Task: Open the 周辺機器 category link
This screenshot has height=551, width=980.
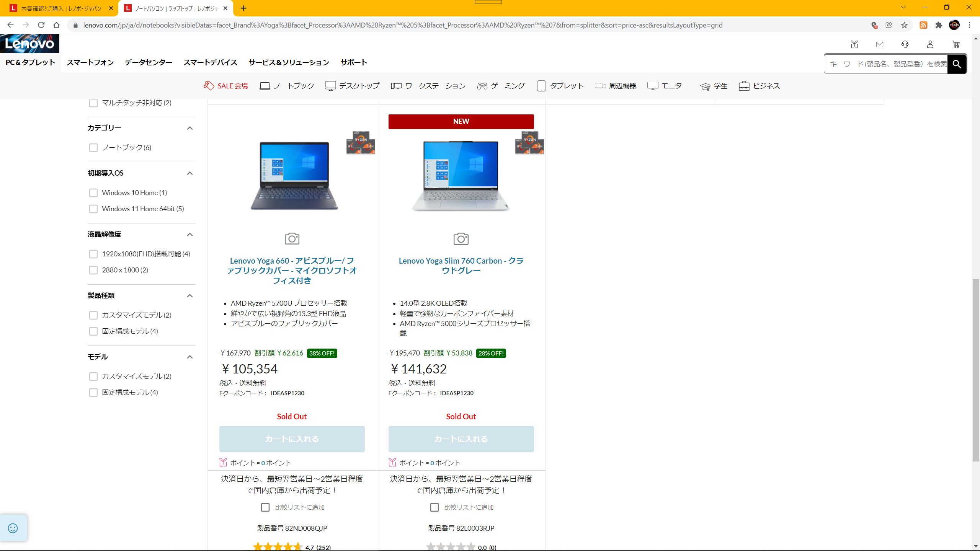Action: pos(615,86)
